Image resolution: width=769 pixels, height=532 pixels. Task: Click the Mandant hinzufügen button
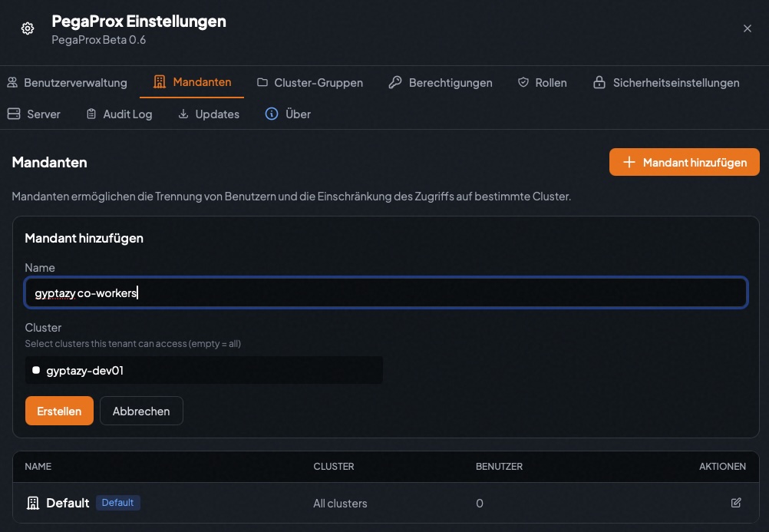coord(683,162)
